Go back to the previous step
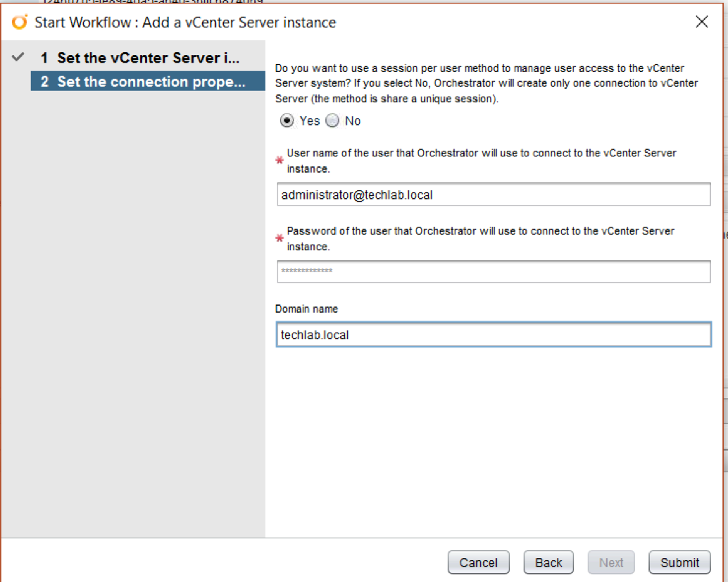Screen dimensions: 728x582 coord(548,562)
